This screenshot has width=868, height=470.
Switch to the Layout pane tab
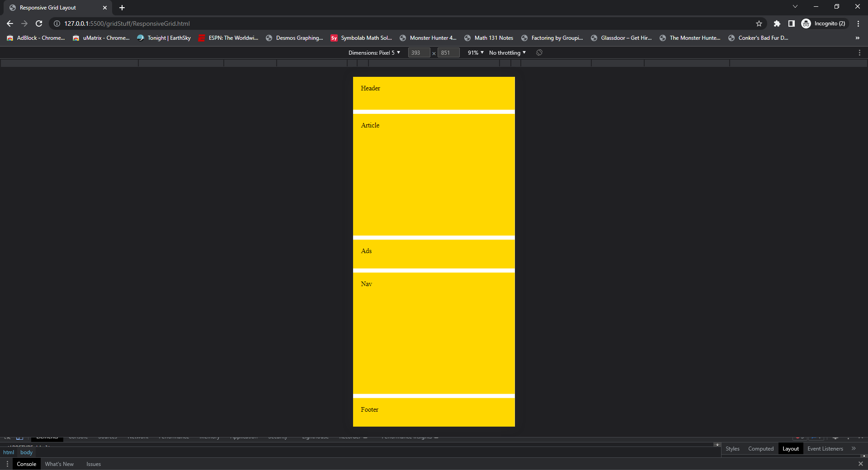tap(791, 449)
